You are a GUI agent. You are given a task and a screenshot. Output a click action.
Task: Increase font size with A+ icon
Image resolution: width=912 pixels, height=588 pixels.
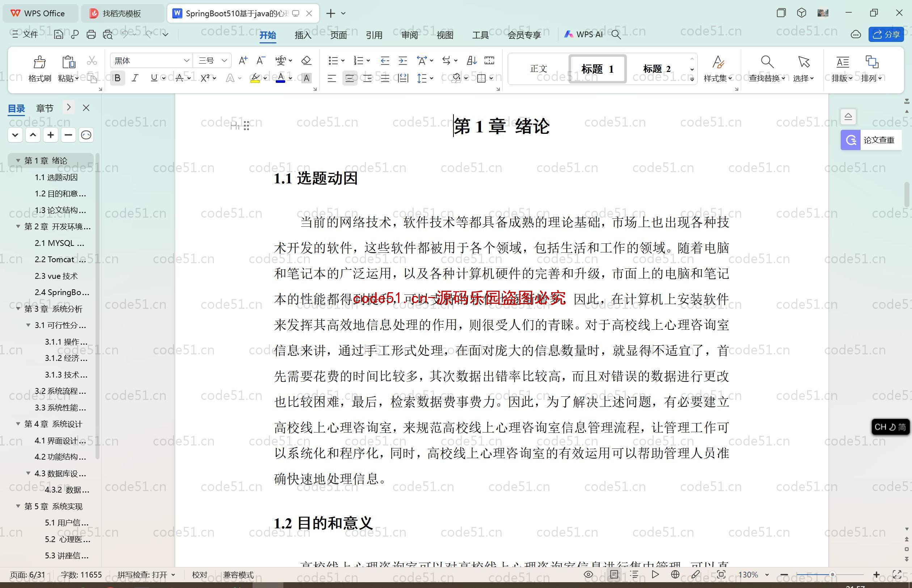[x=243, y=60]
